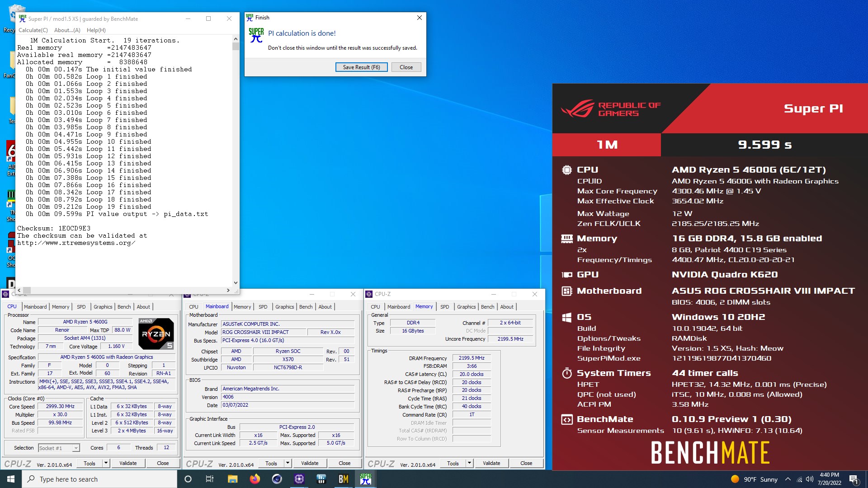Close the Finish dialog with X
Viewport: 868px width, 488px height.
(x=419, y=18)
